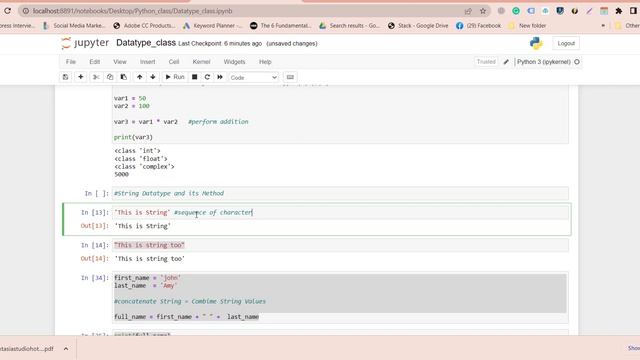Go to Jupyter home via logo

[x=85, y=43]
